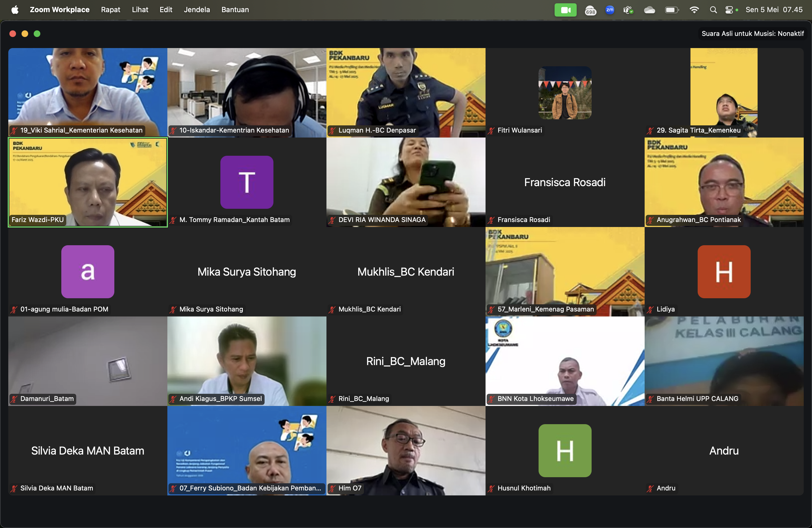This screenshot has width=812, height=528.
Task: Select the 19_Viki Sahrial video tile
Action: [x=88, y=93]
